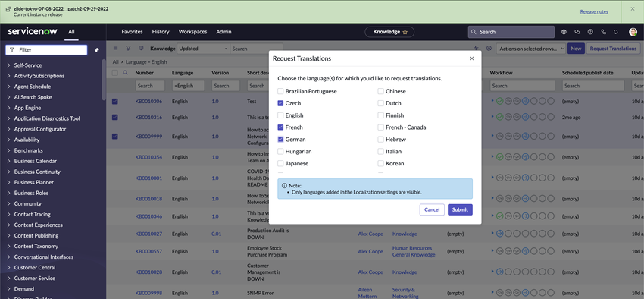Click the globe scope icon in the header
The height and width of the screenshot is (299, 644).
click(x=564, y=32)
